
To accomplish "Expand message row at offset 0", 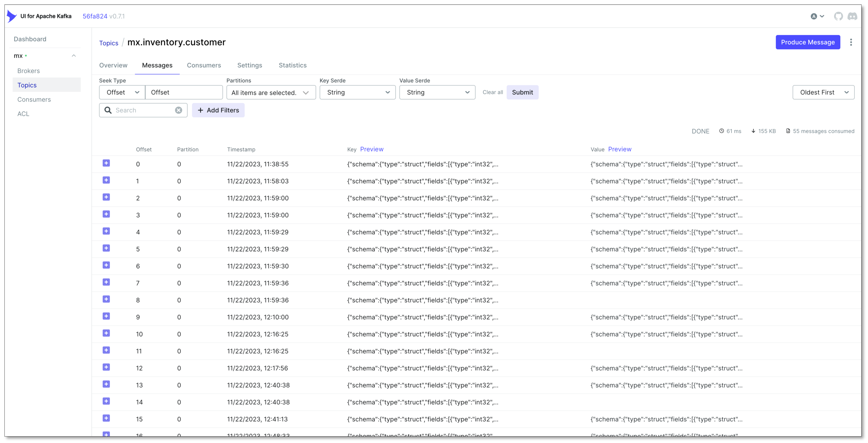I will 106,163.
